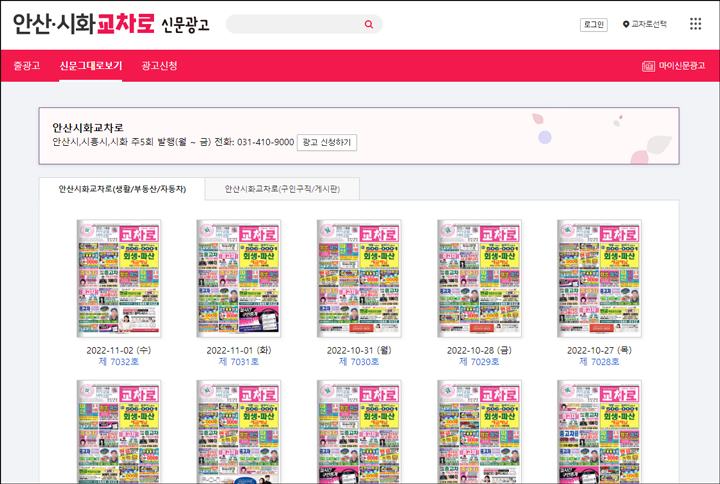Viewport: 720px width, 484px height.
Task: Select the 신문그대로보기 menu item
Action: (90, 66)
